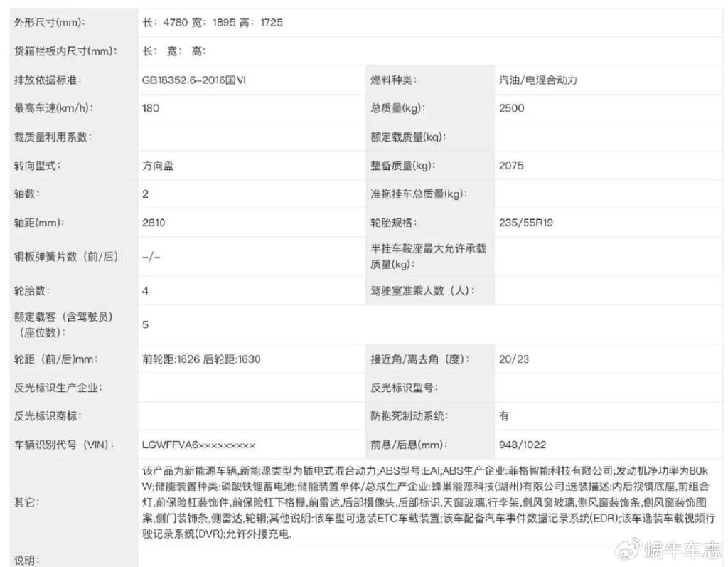Select the 额定载客(含驾驶员) label
728x567 pixels.
[x=63, y=324]
